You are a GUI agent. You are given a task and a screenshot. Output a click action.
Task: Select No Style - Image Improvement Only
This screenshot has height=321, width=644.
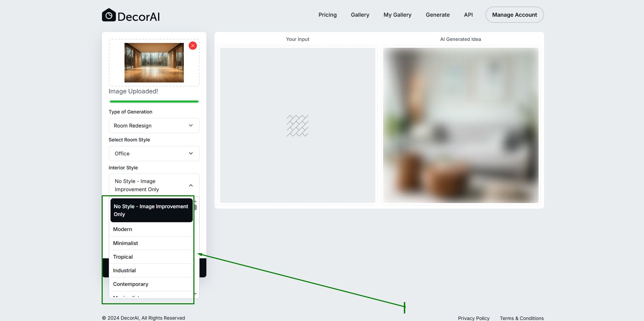(151, 210)
